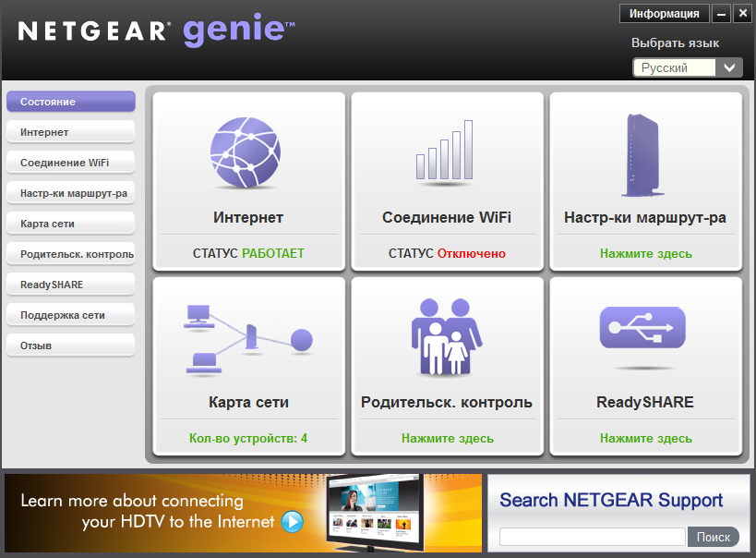Click the Интернет tile title
The height and width of the screenshot is (558, 756).
tap(248, 217)
